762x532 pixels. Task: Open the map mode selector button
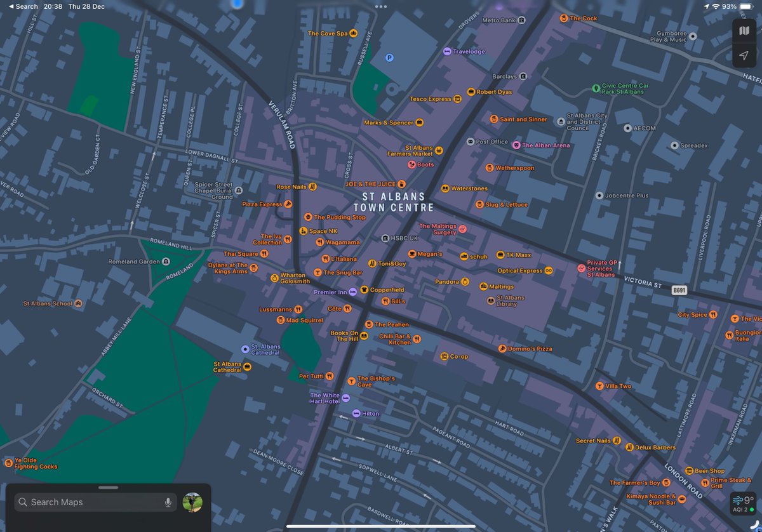[x=744, y=30]
